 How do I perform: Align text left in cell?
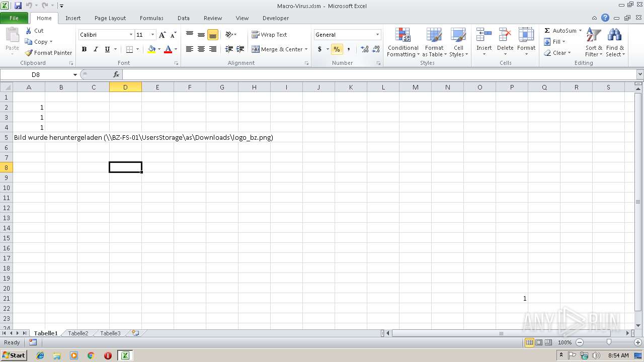click(x=190, y=49)
